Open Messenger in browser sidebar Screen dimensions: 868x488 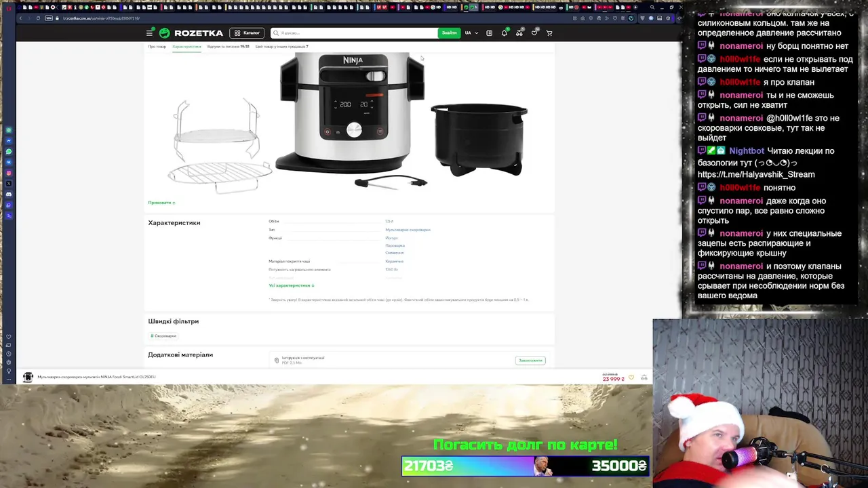point(9,140)
